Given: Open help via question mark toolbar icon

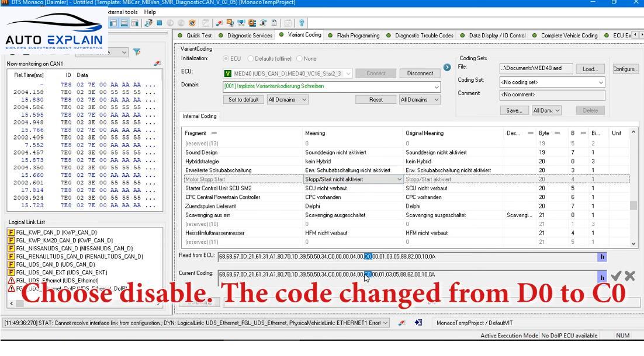Looking at the screenshot, I should (x=302, y=23).
